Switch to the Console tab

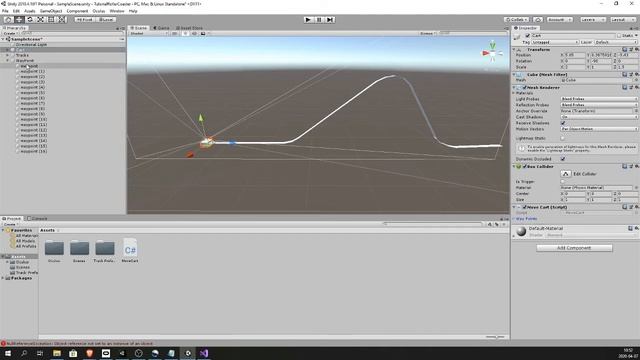click(37, 218)
